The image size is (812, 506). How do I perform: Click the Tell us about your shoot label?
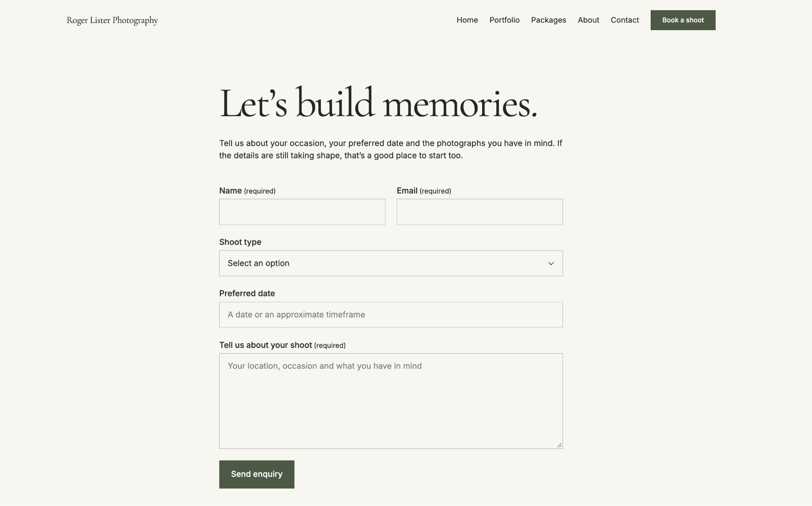tap(282, 345)
